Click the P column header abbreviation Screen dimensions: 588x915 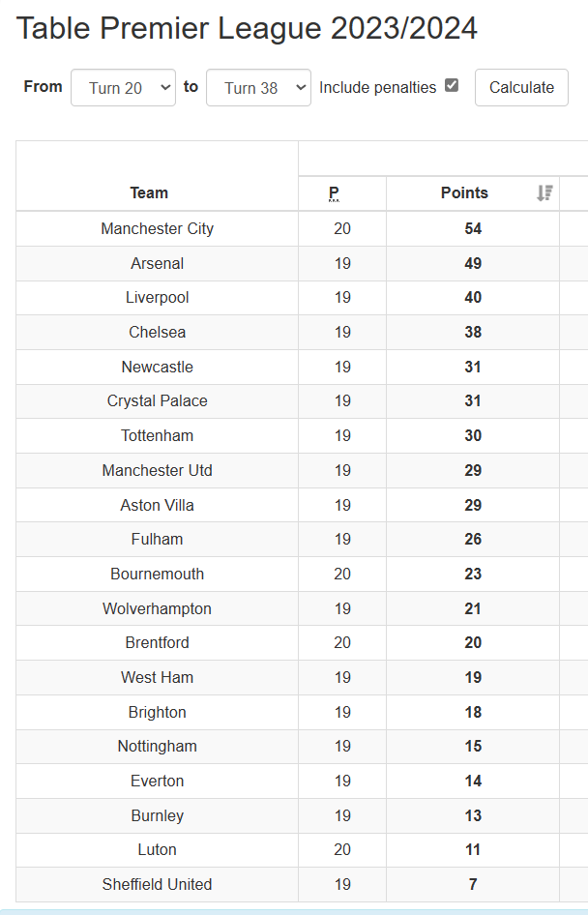334,193
